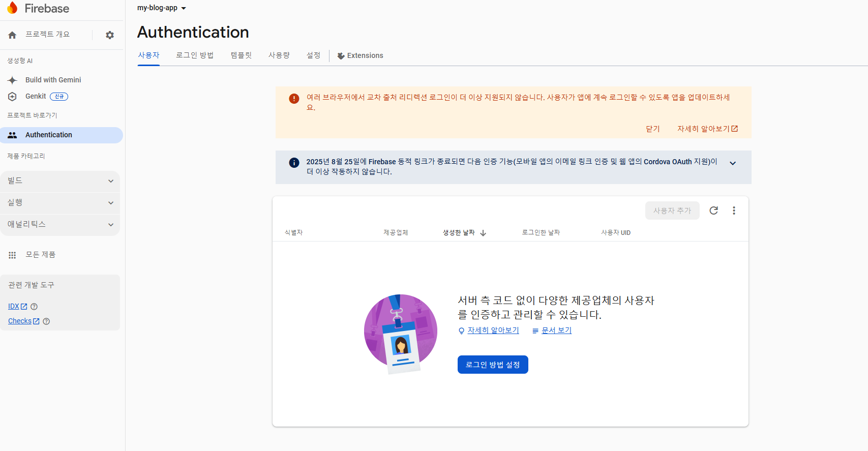Image resolution: width=868 pixels, height=451 pixels.
Task: Click the lightbulb icon by 자세히 알아보기
Action: [x=461, y=331]
